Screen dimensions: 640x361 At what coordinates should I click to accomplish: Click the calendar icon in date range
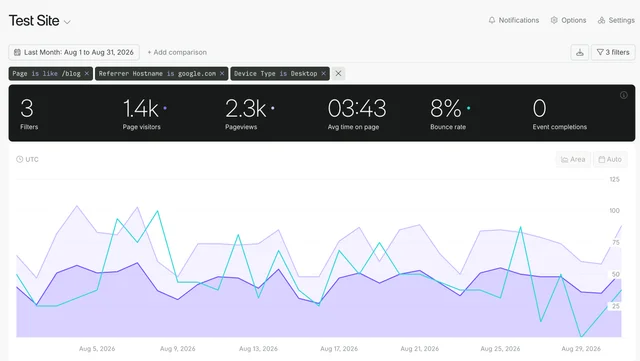17,52
